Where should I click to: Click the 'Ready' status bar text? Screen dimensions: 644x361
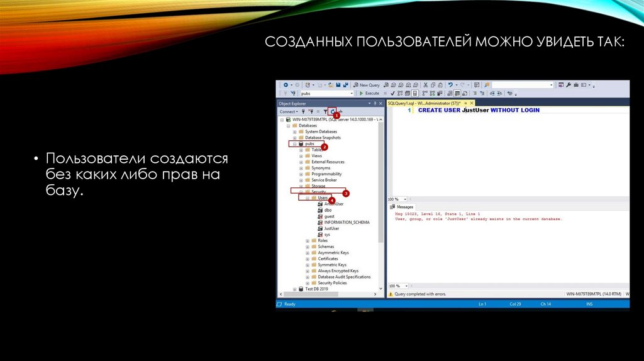pyautogui.click(x=289, y=304)
